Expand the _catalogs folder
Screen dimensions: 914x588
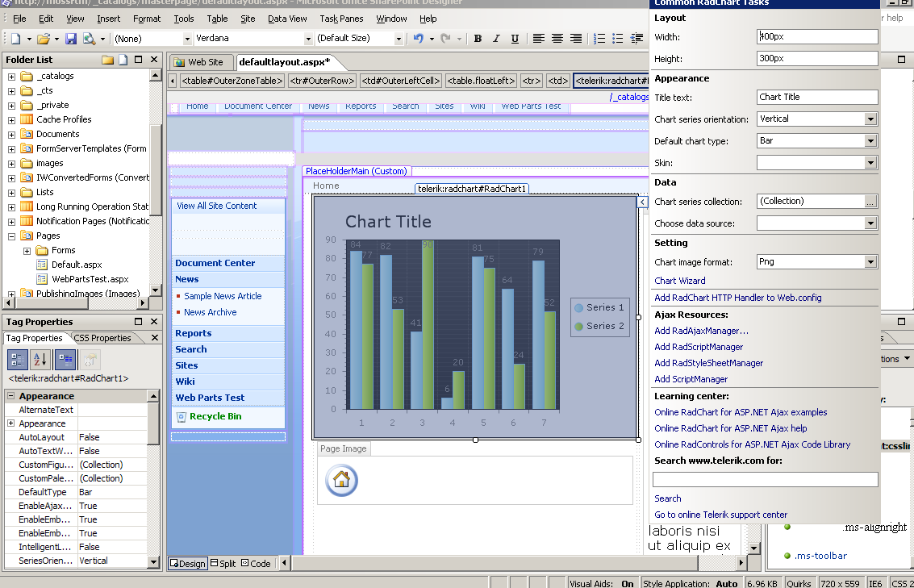pyautogui.click(x=11, y=77)
